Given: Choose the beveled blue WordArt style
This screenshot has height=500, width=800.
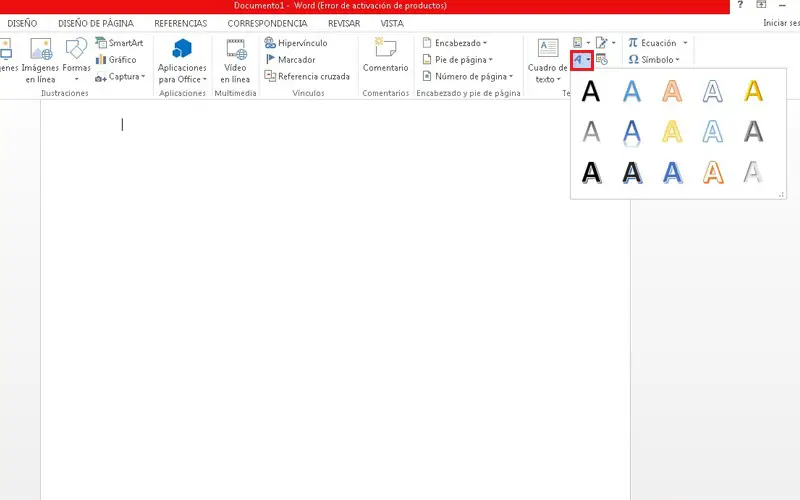Looking at the screenshot, I should coord(672,172).
